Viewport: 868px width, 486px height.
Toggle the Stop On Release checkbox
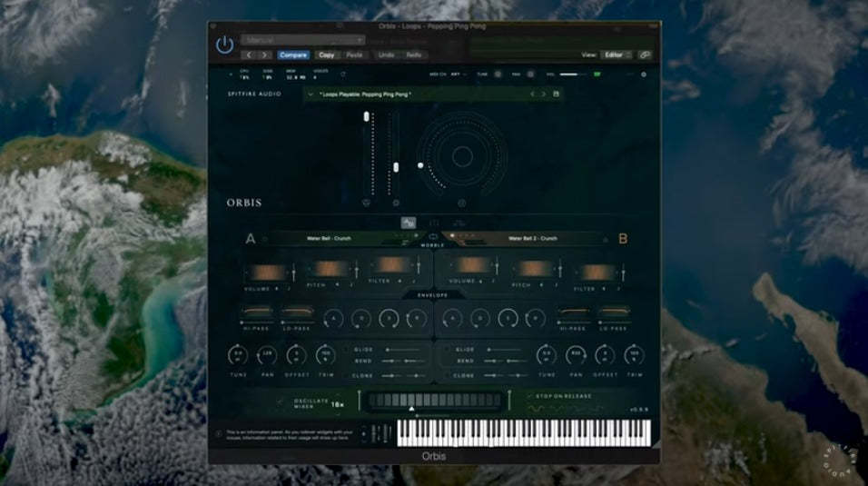coord(530,396)
